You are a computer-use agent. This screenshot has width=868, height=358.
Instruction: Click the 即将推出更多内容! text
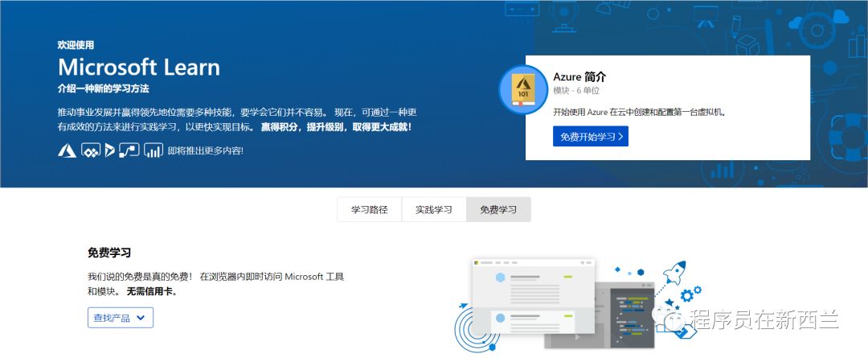coord(206,150)
